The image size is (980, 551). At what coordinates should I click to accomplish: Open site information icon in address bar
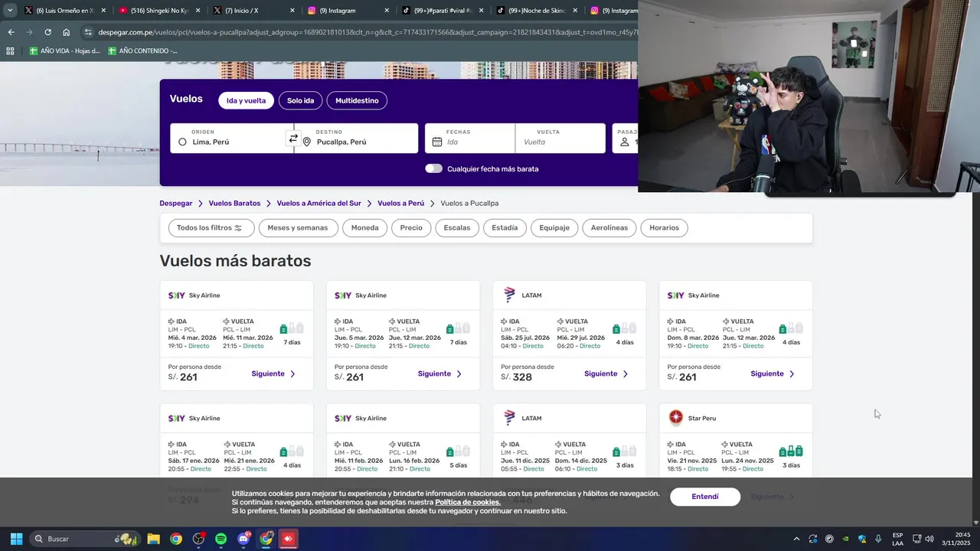88,32
